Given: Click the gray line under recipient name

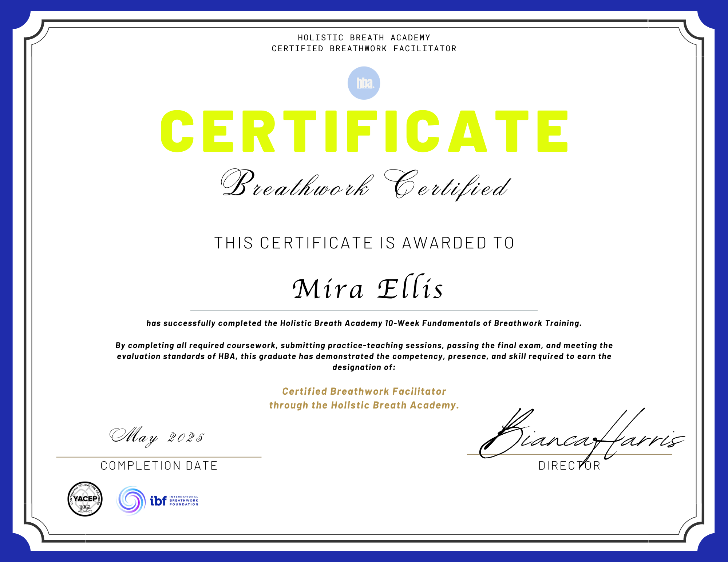Looking at the screenshot, I should 364,310.
